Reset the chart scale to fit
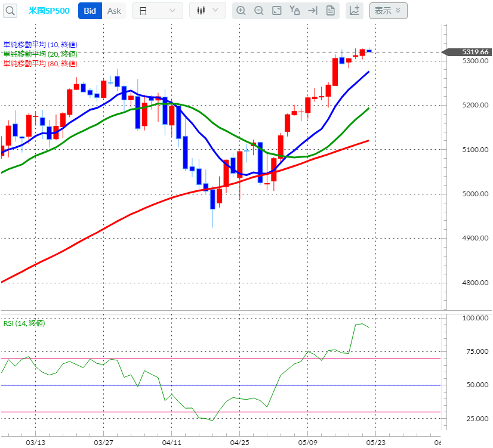Viewport: 493px width, 448px height. (276, 11)
